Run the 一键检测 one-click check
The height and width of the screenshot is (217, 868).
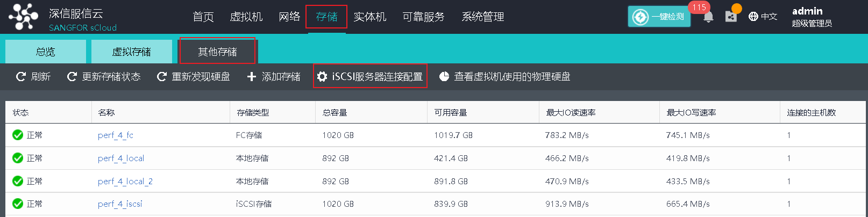tap(659, 17)
